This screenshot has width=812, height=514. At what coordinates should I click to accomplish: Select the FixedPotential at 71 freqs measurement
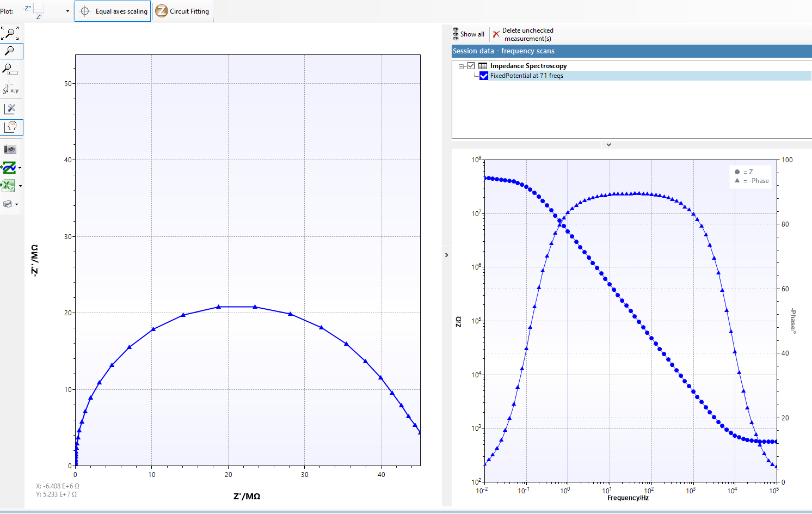526,76
